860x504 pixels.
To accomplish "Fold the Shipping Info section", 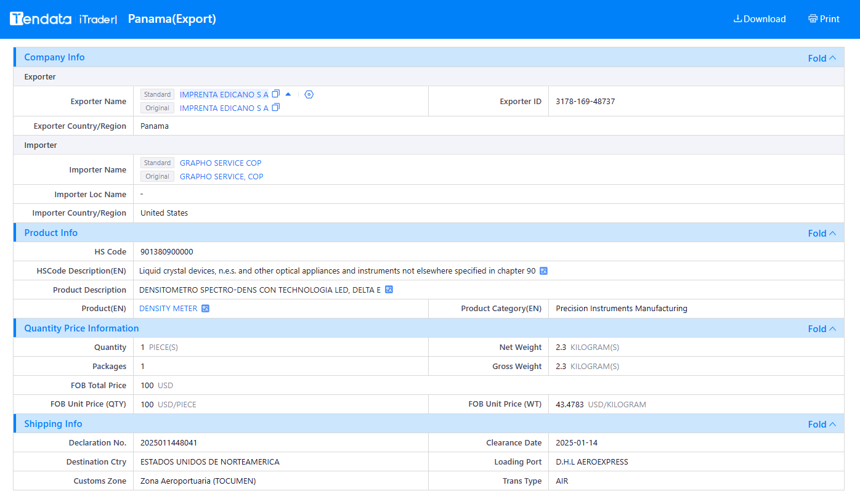I will (822, 424).
